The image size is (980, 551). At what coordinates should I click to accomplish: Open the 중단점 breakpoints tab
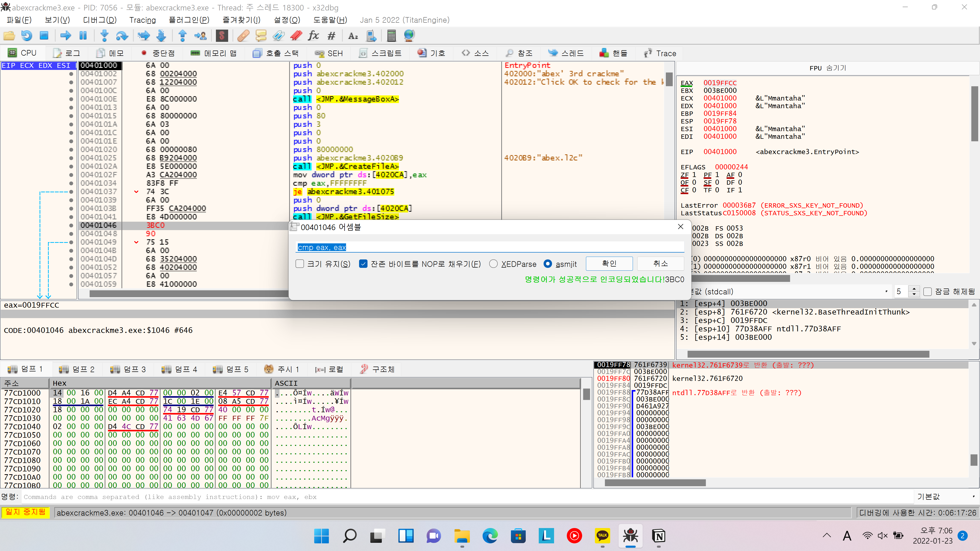pos(157,53)
